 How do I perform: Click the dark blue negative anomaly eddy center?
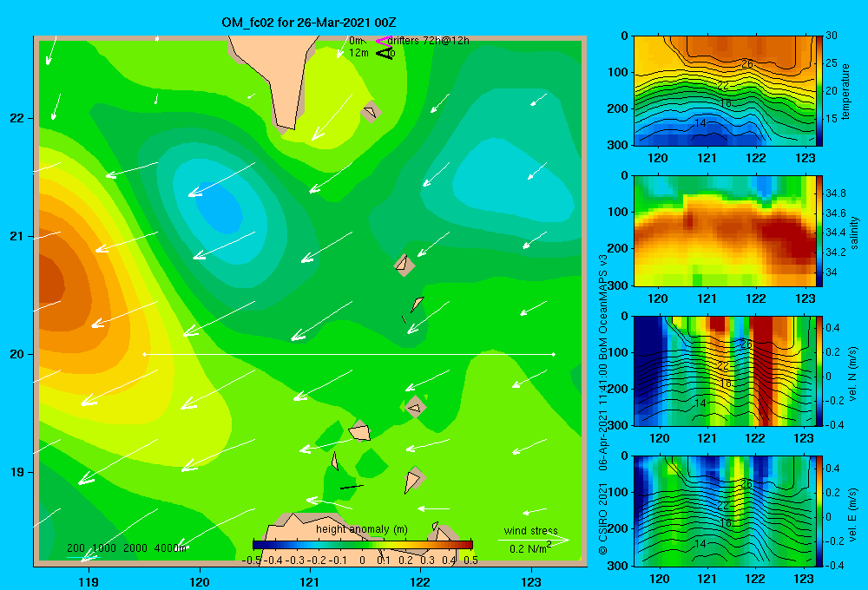point(220,207)
